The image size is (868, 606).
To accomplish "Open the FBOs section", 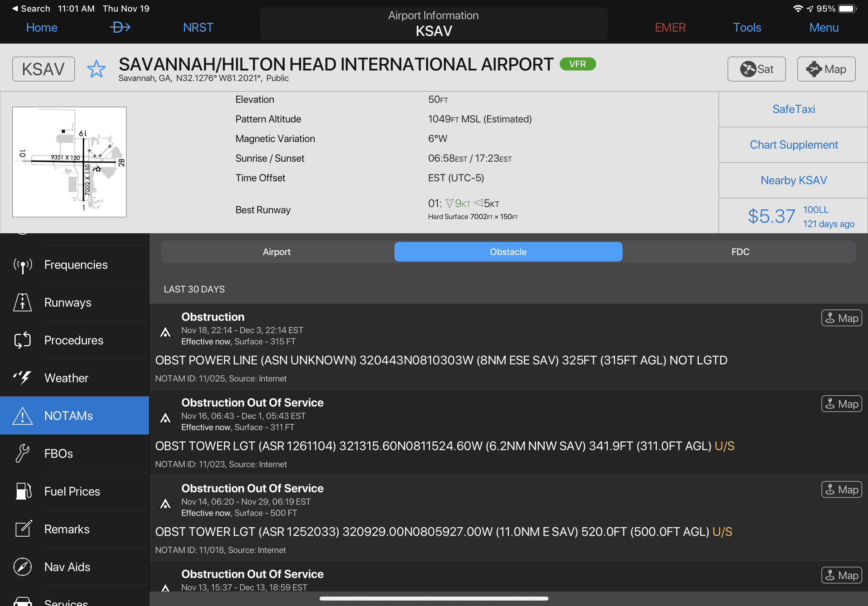I will [x=75, y=453].
